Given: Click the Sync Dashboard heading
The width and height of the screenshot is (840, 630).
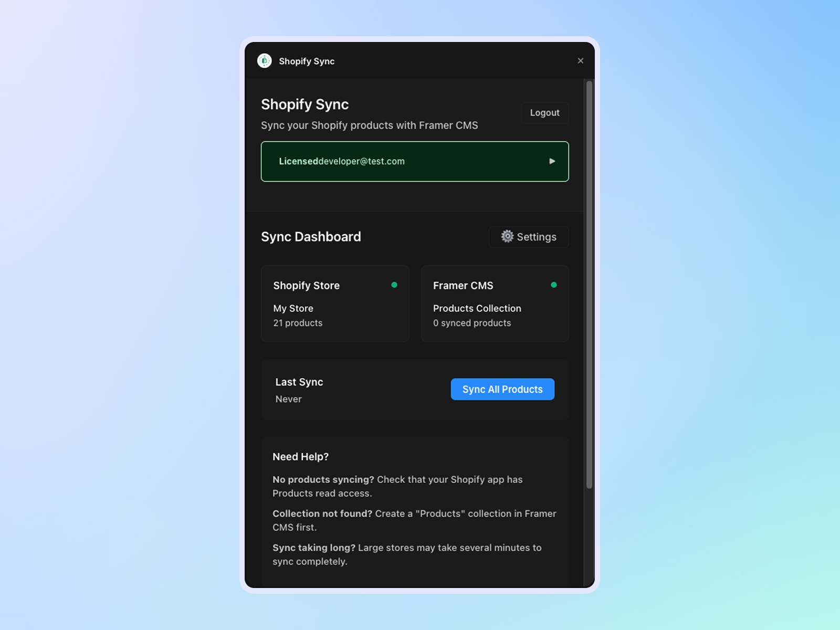Looking at the screenshot, I should click(311, 237).
